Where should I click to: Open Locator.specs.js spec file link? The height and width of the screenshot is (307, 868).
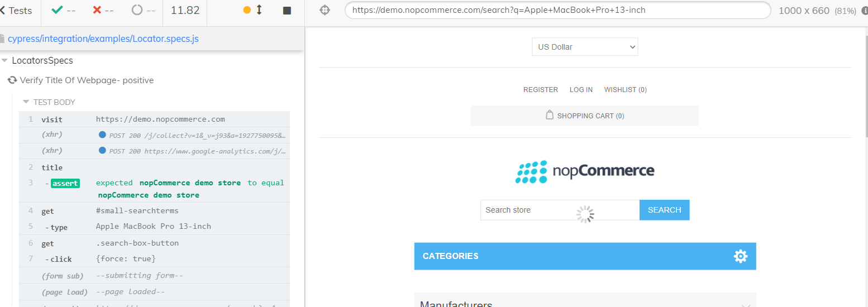[103, 39]
